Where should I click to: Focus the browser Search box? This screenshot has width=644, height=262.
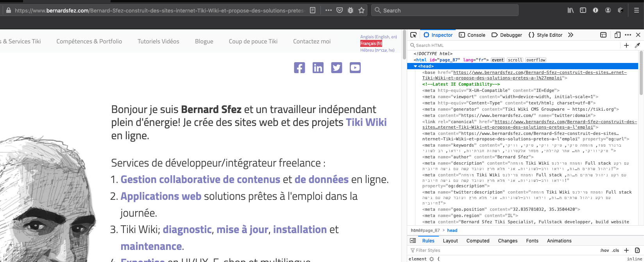445,11
